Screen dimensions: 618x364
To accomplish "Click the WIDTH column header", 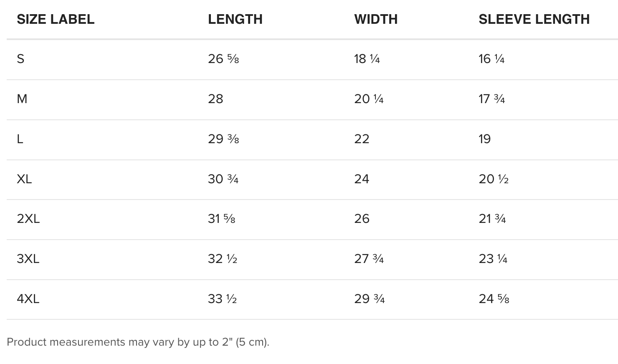I will point(376,19).
